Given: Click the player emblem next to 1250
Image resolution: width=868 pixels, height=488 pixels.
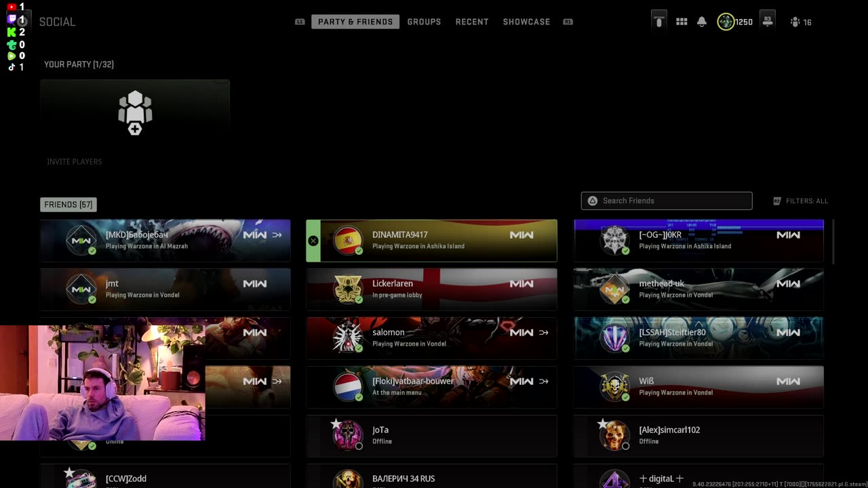Looking at the screenshot, I should pyautogui.click(x=726, y=22).
